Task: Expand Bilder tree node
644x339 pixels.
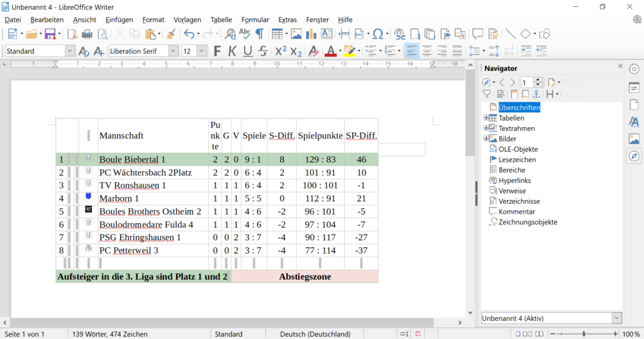Action: [486, 139]
